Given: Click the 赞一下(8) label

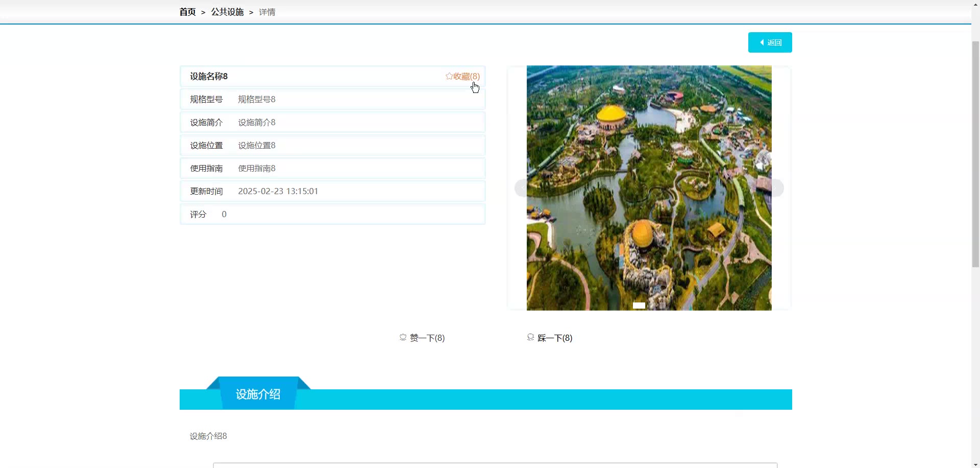Looking at the screenshot, I should point(427,338).
